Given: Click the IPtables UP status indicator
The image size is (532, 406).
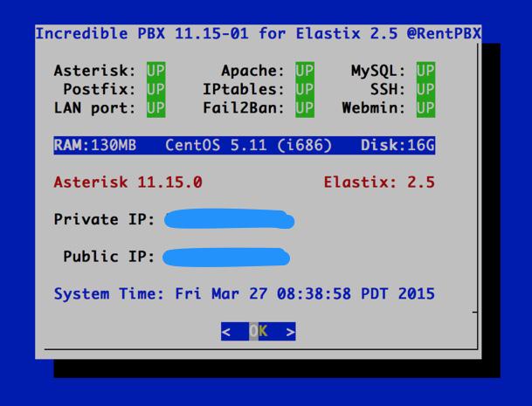Looking at the screenshot, I should 305,90.
